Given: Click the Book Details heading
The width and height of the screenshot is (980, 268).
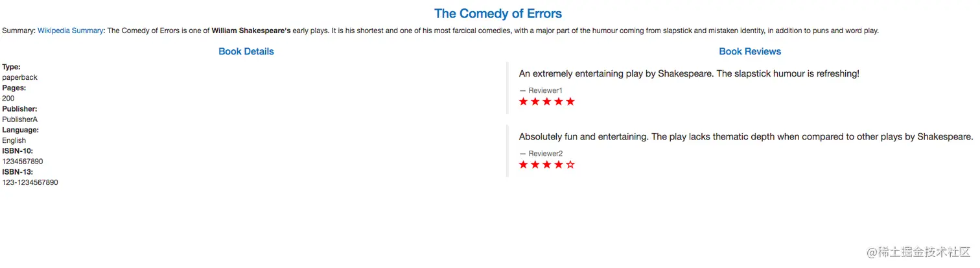Looking at the screenshot, I should (246, 51).
